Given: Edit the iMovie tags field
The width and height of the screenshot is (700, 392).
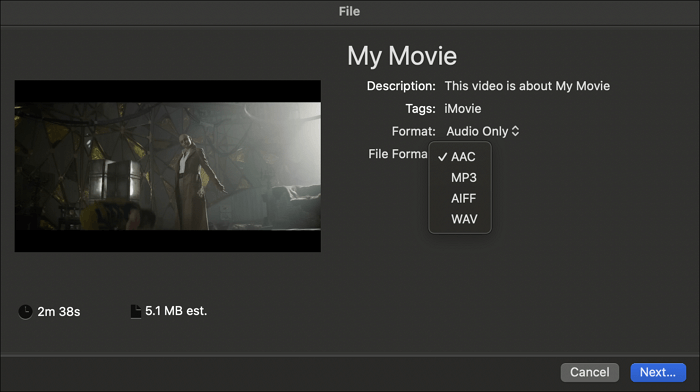Looking at the screenshot, I should [x=462, y=108].
